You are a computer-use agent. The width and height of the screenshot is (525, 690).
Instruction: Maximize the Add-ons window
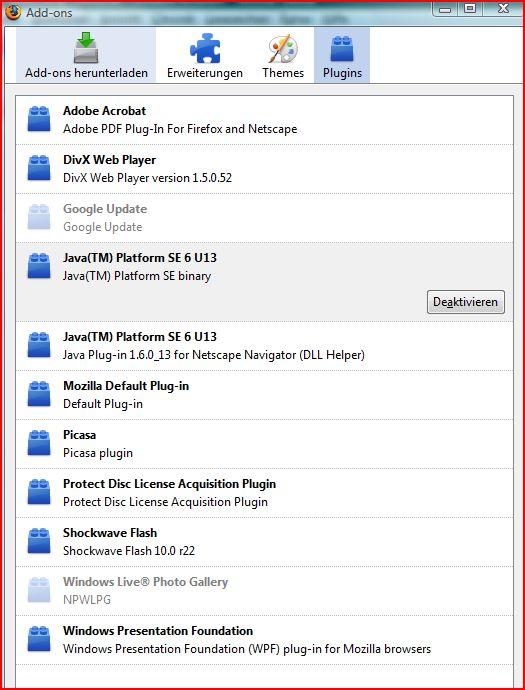click(470, 8)
